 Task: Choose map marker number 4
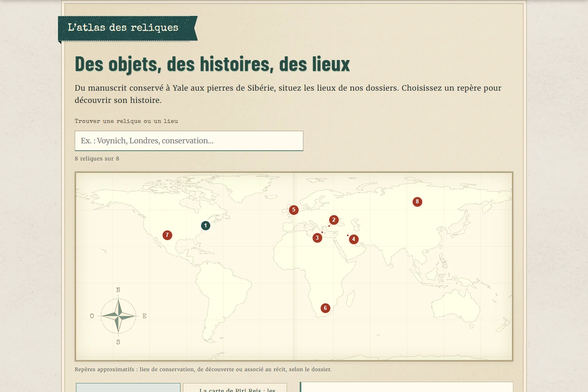point(354,239)
